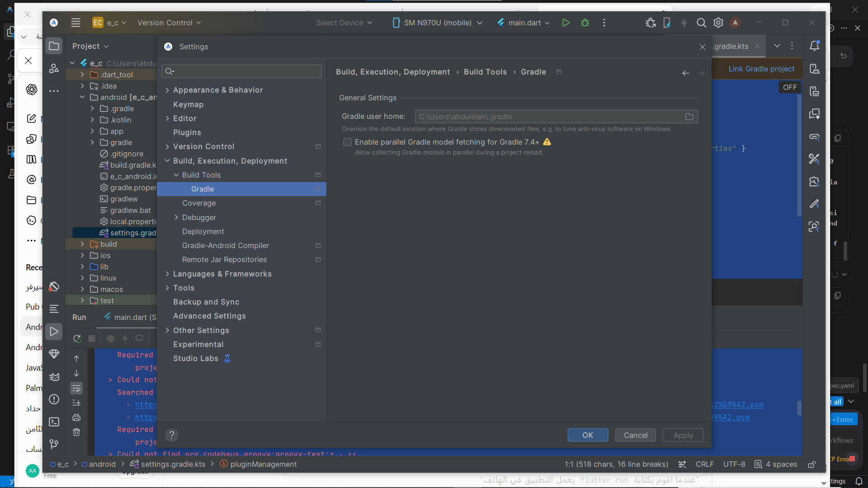This screenshot has height=488, width=868.
Task: Open the Project tool window folder icon
Action: click(x=54, y=46)
